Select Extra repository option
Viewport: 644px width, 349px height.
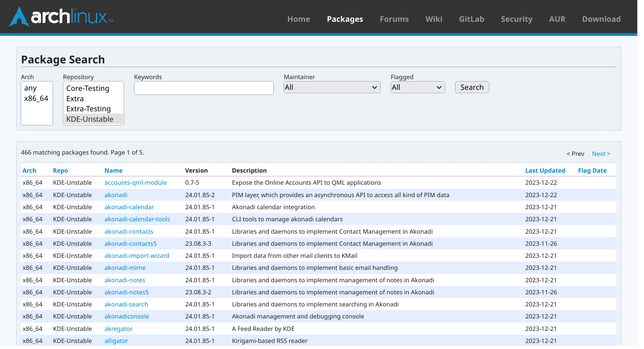point(93,99)
